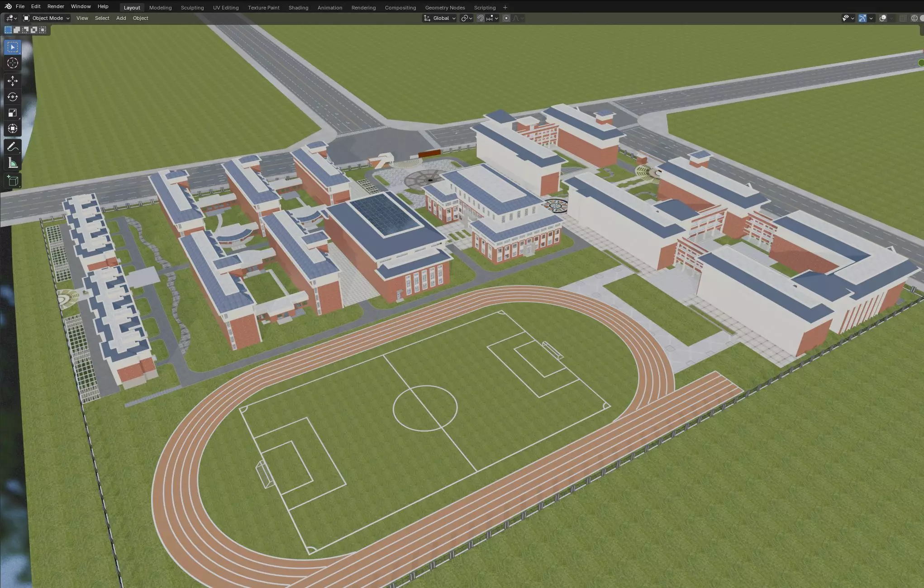Set selection mode to Set New
924x588 pixels.
point(8,30)
